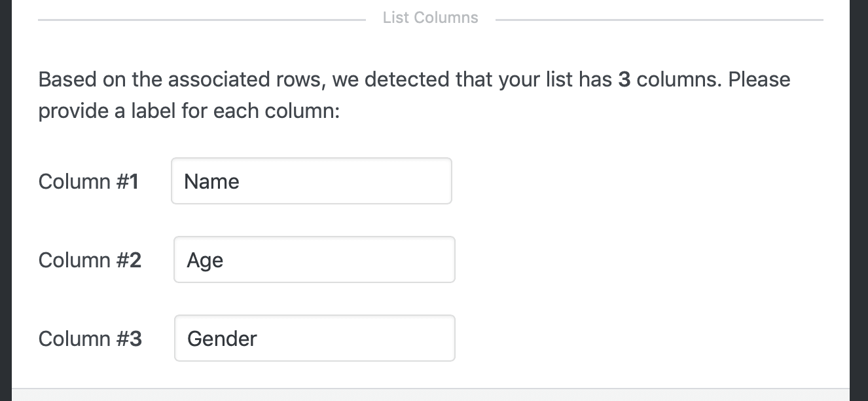The image size is (868, 401).
Task: Place cursor in the Age text box
Action: (314, 259)
